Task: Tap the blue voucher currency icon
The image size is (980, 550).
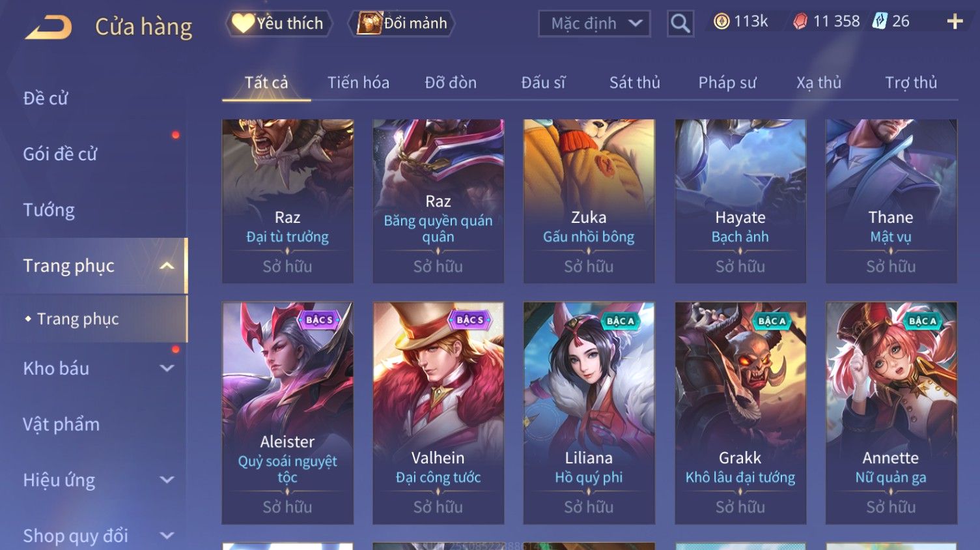Action: (880, 21)
